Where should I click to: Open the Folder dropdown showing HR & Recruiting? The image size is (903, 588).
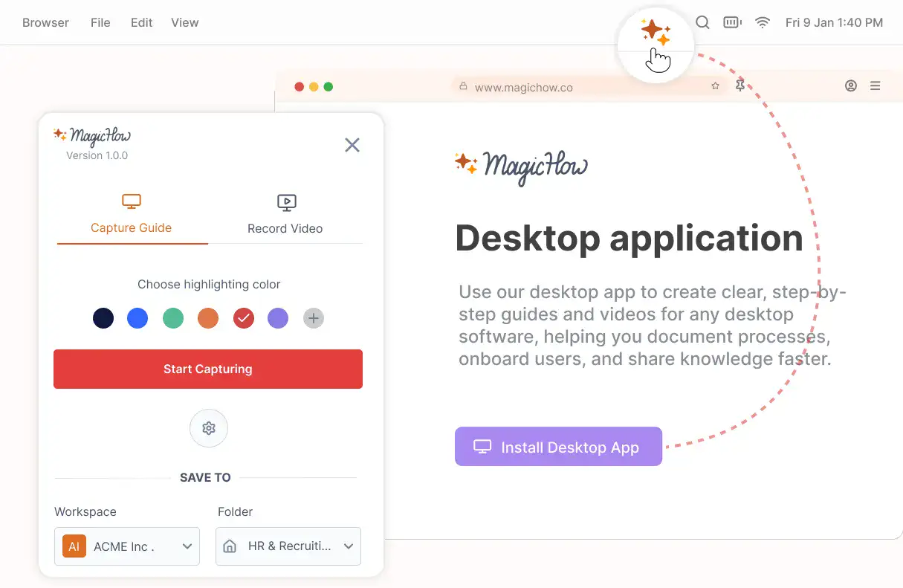click(x=288, y=546)
